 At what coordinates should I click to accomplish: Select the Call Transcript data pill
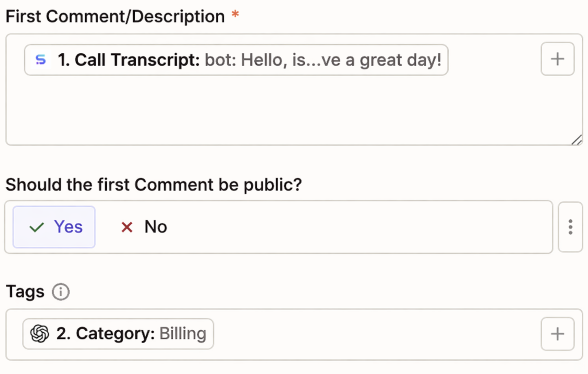coord(236,59)
